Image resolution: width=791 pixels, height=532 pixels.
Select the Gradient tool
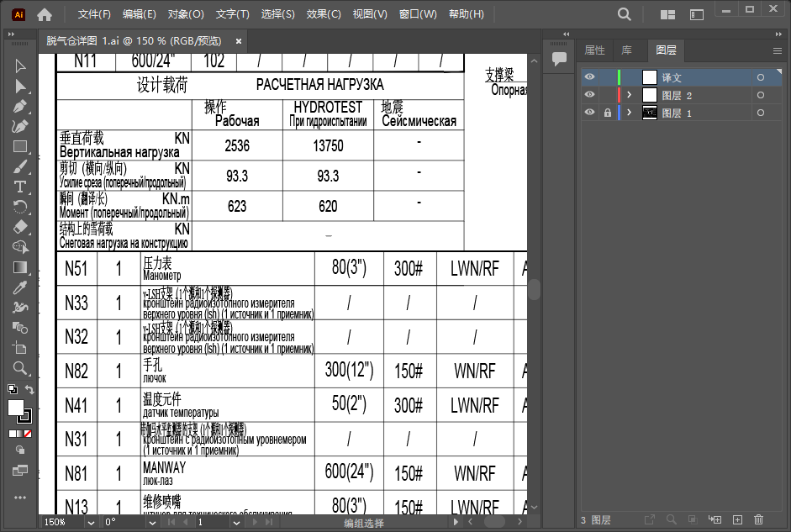20,267
